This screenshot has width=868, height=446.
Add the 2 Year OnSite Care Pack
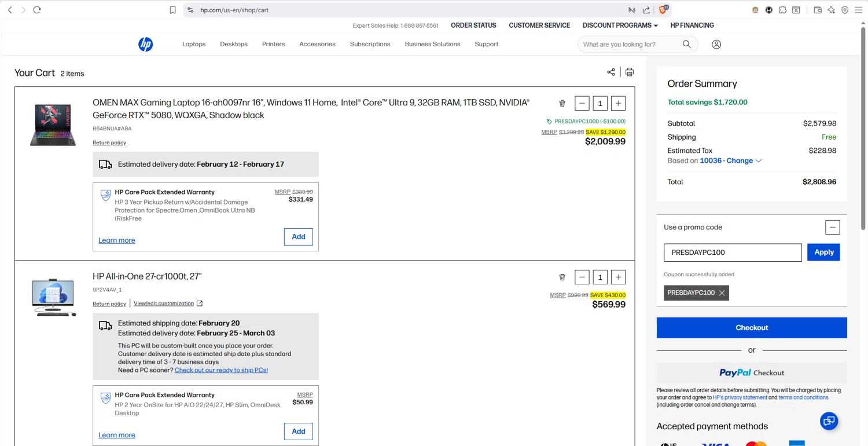pyautogui.click(x=299, y=432)
